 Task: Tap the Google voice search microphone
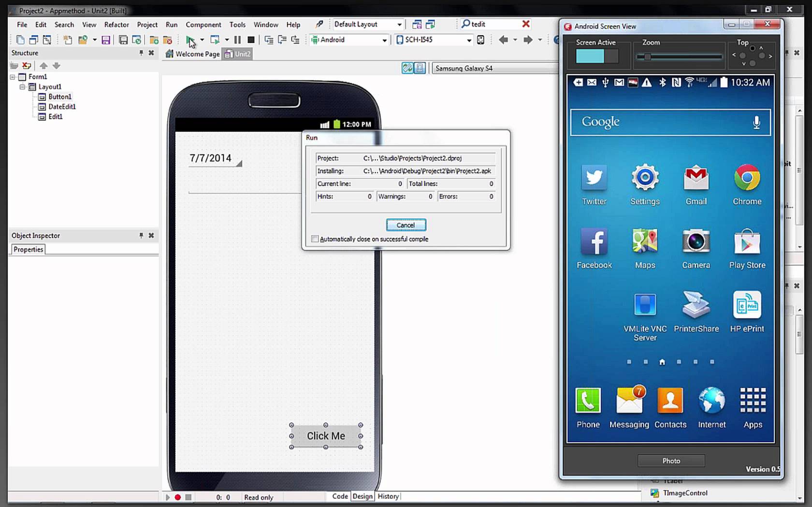[756, 122]
